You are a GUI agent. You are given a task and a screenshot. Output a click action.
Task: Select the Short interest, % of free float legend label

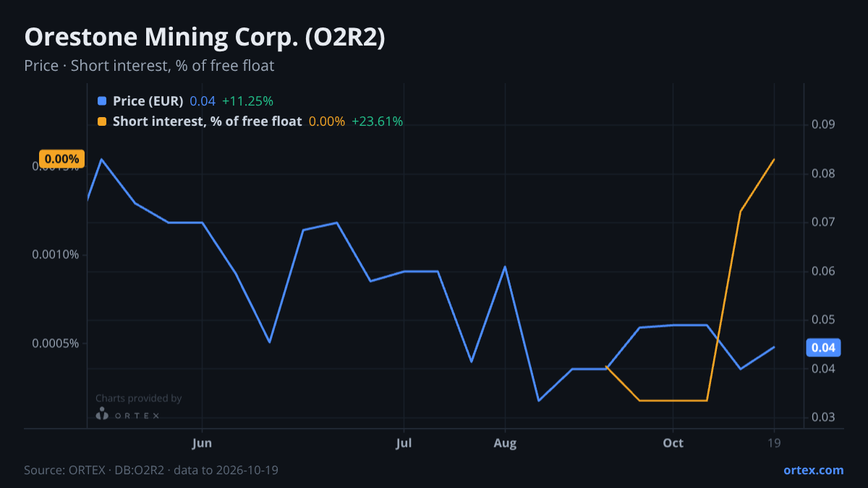click(x=207, y=121)
